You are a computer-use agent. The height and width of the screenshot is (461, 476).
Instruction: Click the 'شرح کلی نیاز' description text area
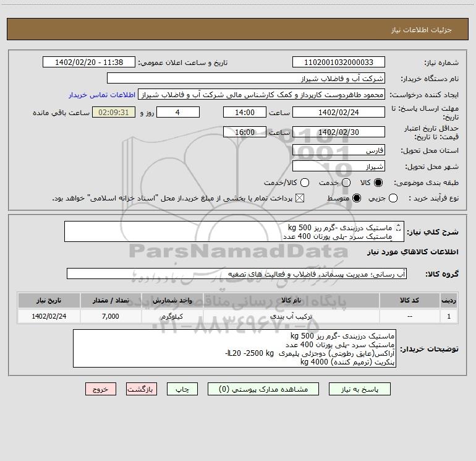coord(234,231)
